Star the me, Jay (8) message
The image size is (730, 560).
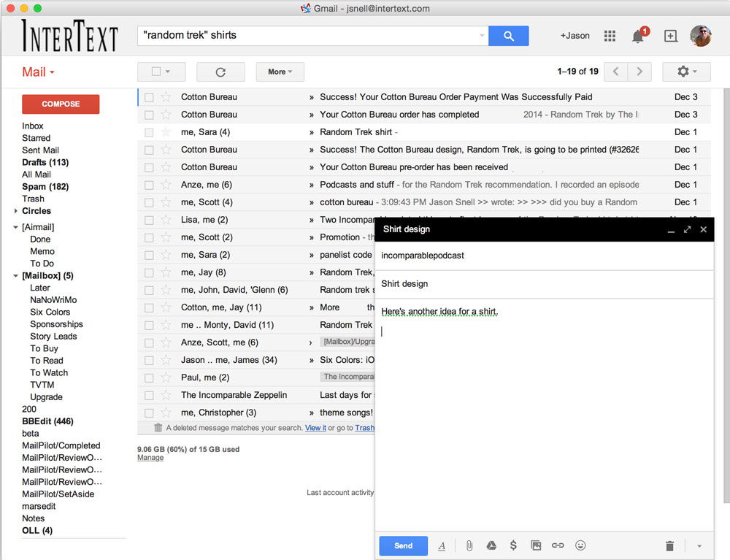pyautogui.click(x=166, y=272)
